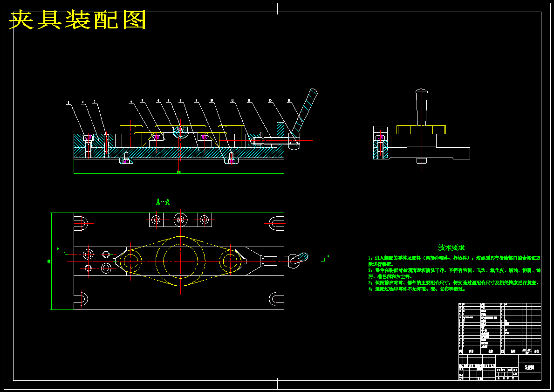
Task: Click part balloon number 11 in section view
Action: pos(232,100)
